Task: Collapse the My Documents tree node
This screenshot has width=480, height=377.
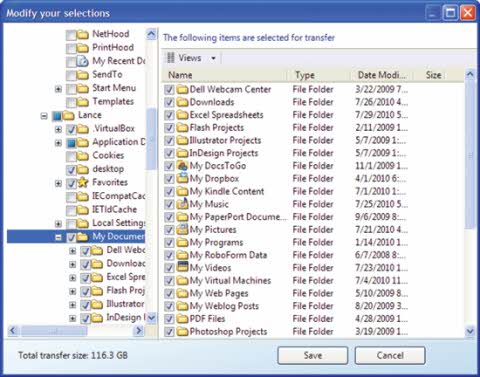Action: pyautogui.click(x=58, y=237)
